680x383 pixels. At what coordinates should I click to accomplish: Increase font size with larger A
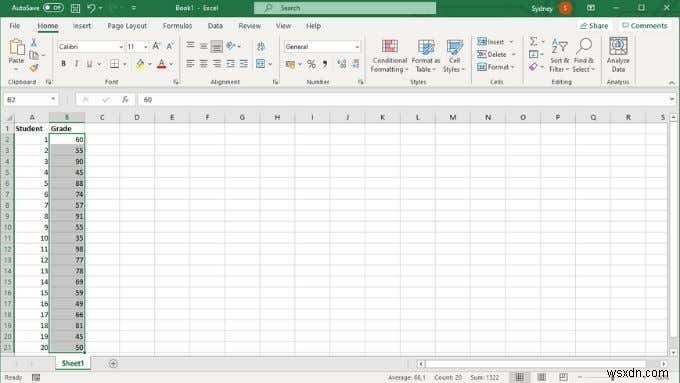(157, 46)
